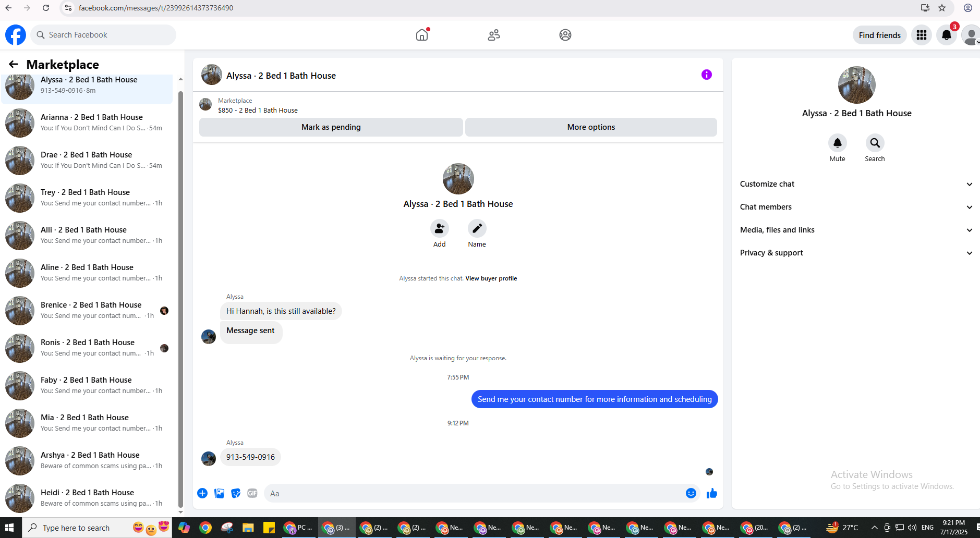Open Windows Start menu
Viewport: 980px width, 538px height.
[9, 528]
